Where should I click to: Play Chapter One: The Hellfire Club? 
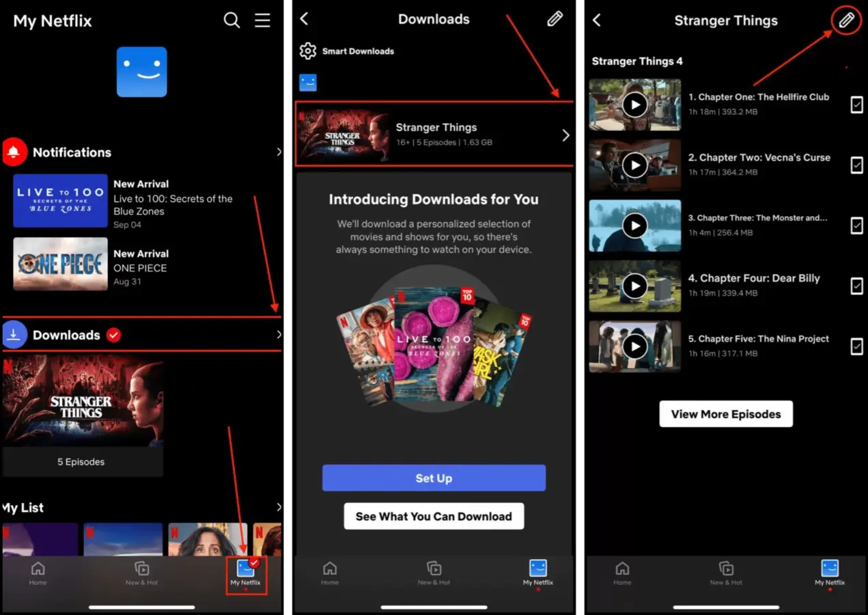click(x=635, y=105)
